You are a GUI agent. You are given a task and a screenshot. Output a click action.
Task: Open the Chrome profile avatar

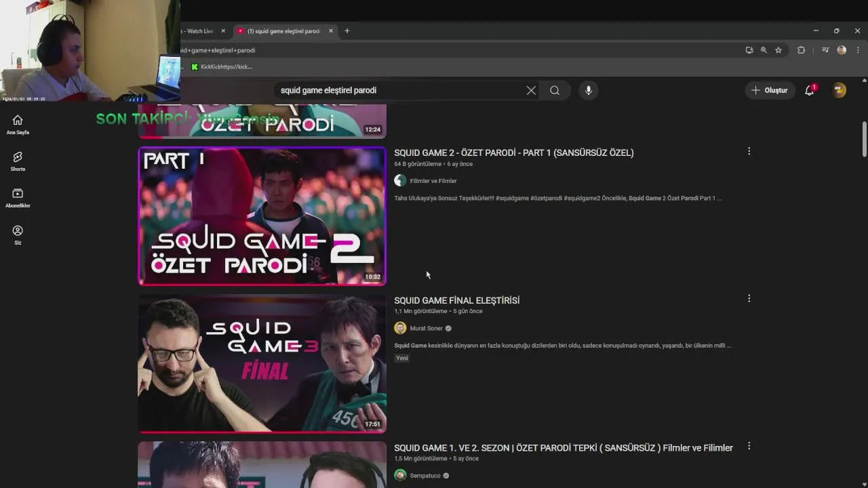pos(842,50)
